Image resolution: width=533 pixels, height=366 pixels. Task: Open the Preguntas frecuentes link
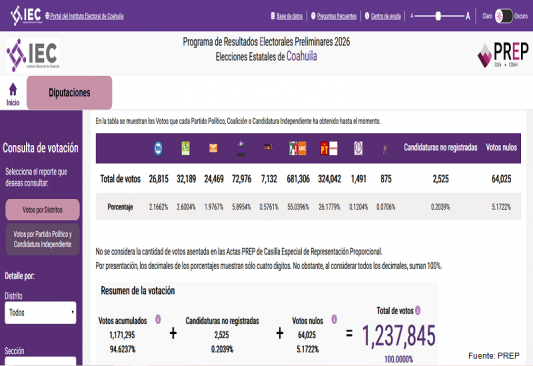click(337, 16)
